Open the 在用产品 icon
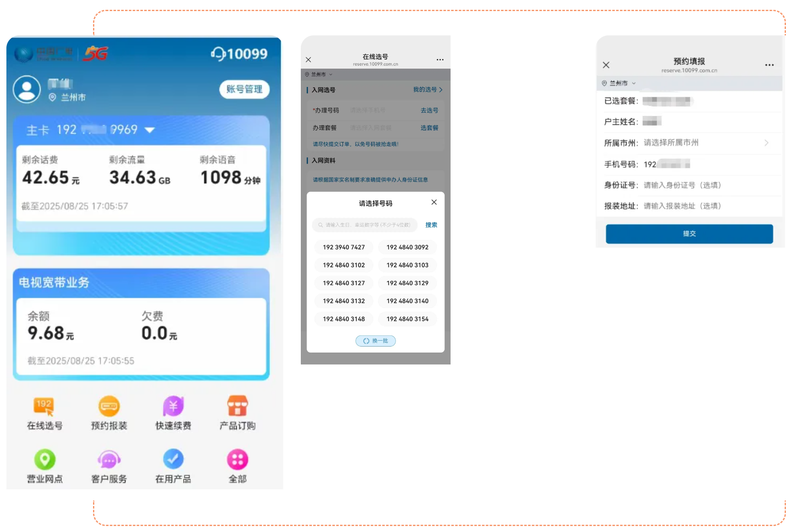This screenshot has width=803, height=532. pos(173,460)
